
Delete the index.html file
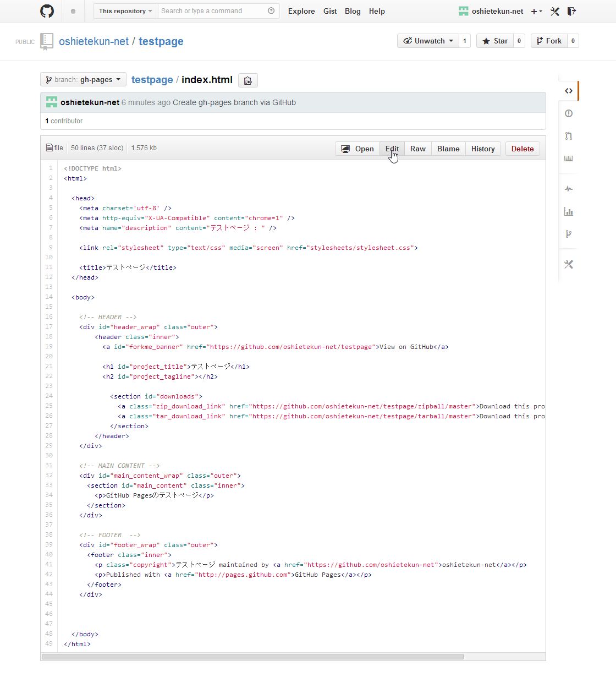(522, 149)
